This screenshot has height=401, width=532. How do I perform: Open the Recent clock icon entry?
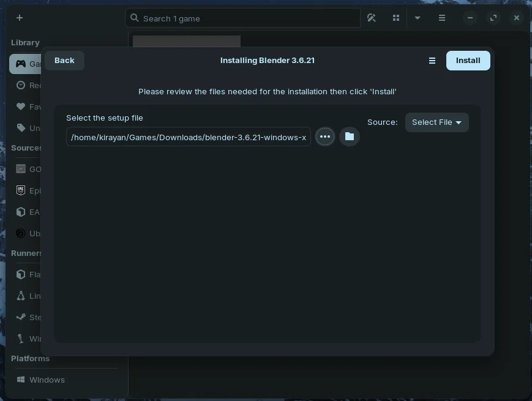tap(21, 85)
